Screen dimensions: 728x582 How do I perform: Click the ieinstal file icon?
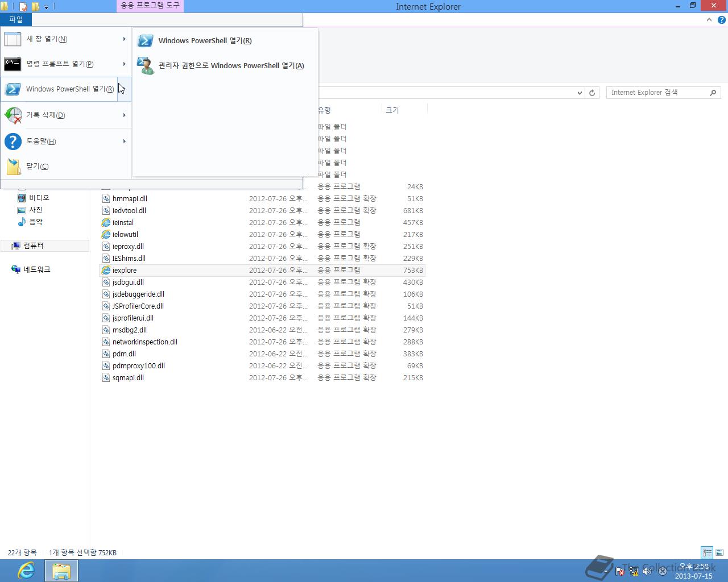(x=106, y=223)
